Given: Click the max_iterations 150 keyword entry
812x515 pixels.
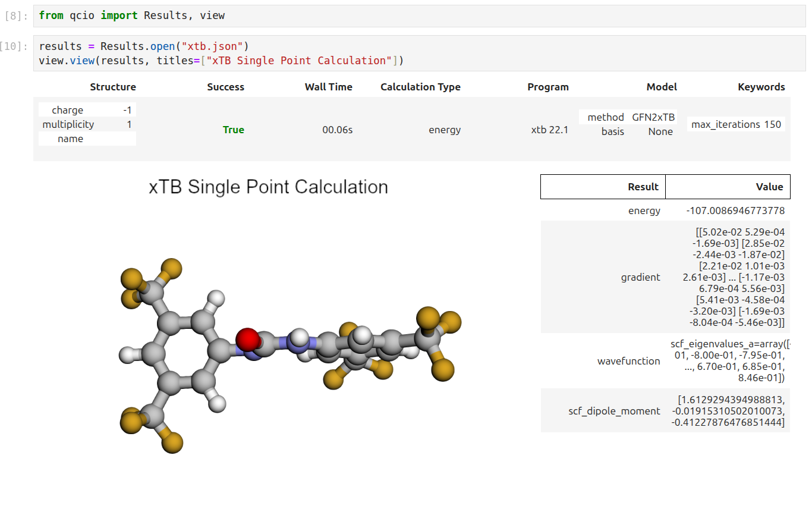Looking at the screenshot, I should (736, 124).
